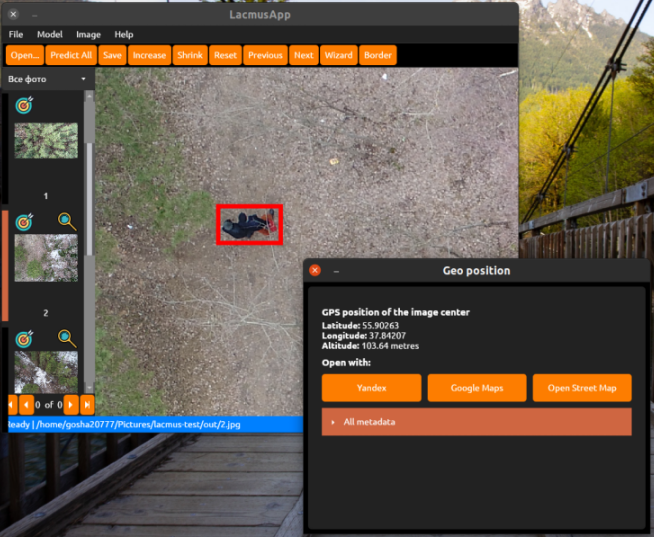The image size is (654, 537).
Task: Jump to the last page of photos
Action: click(87, 405)
